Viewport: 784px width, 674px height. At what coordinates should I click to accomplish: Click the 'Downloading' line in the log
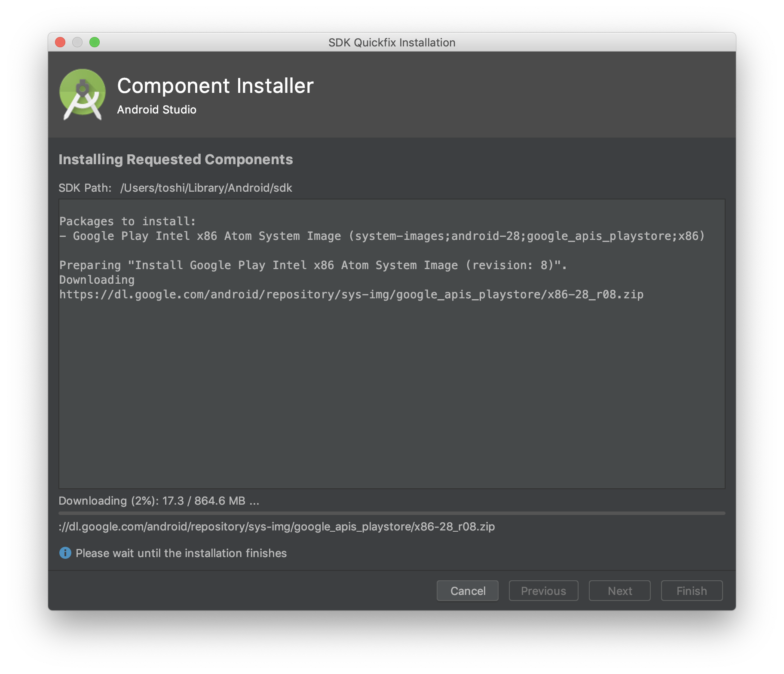97,280
